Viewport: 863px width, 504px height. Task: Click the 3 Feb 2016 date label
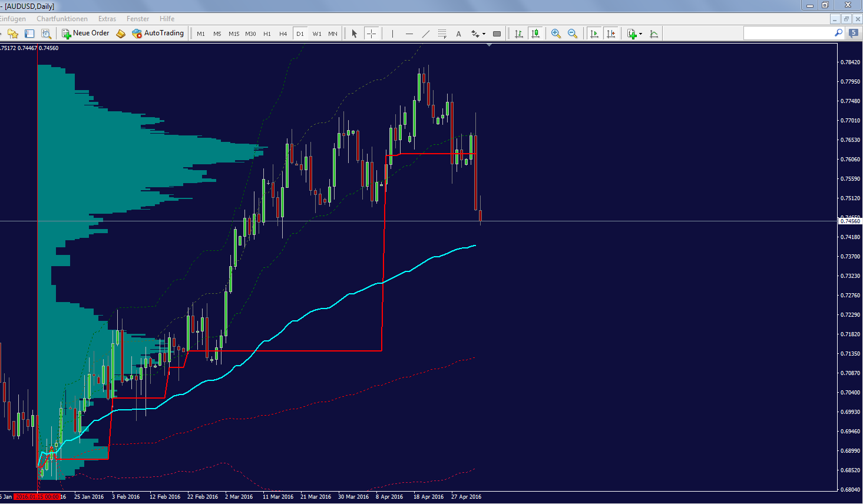(126, 497)
